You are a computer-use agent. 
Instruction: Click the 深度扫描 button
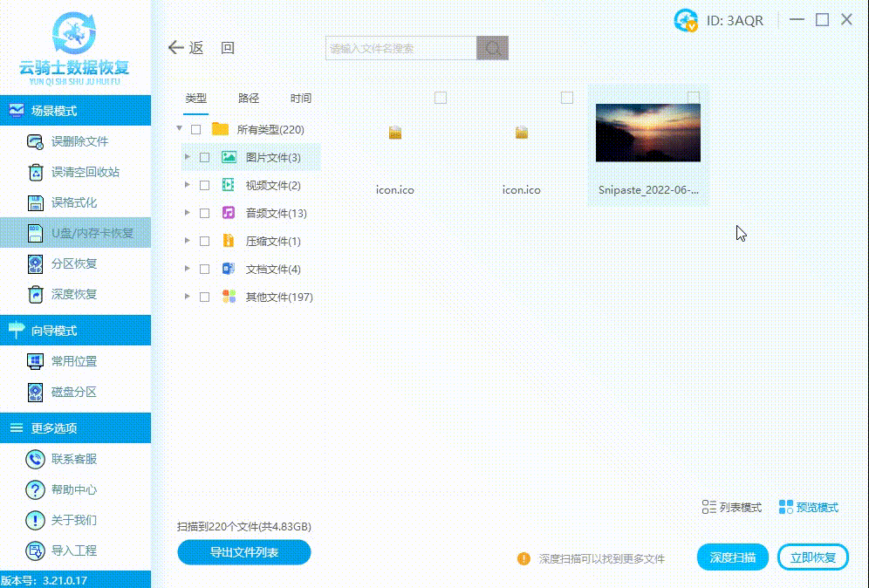733,557
